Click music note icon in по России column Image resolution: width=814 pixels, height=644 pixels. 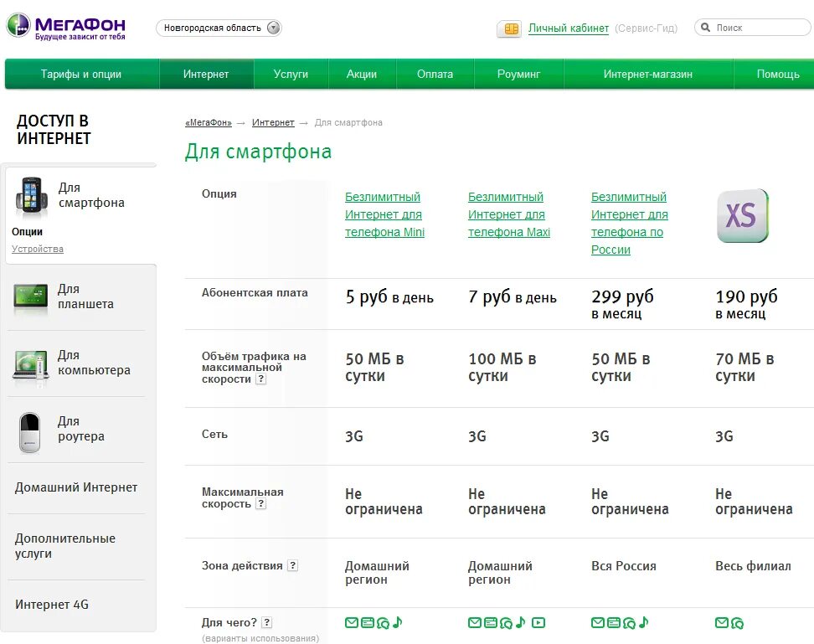(643, 622)
